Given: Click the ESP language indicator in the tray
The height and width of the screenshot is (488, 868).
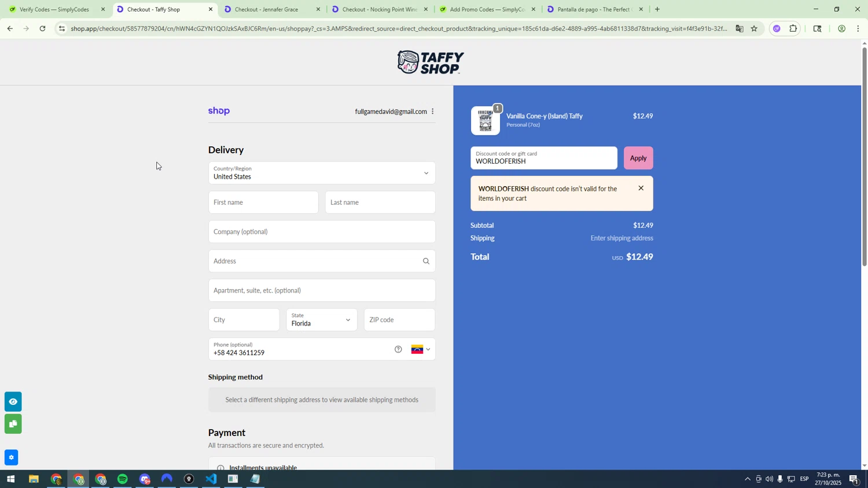Looking at the screenshot, I should (804, 479).
